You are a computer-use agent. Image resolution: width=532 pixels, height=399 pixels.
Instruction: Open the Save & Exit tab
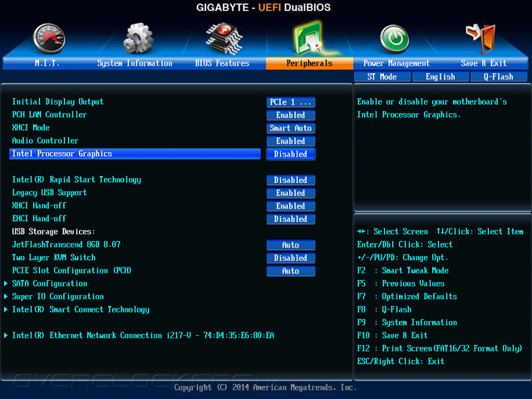coord(484,63)
